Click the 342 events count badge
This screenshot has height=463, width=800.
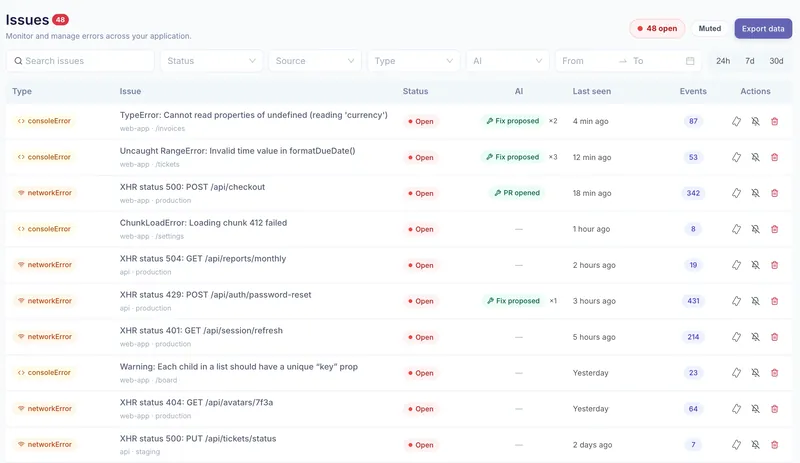point(693,193)
